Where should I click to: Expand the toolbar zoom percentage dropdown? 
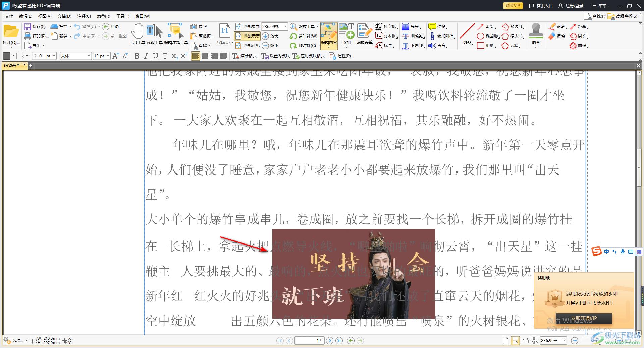click(285, 26)
